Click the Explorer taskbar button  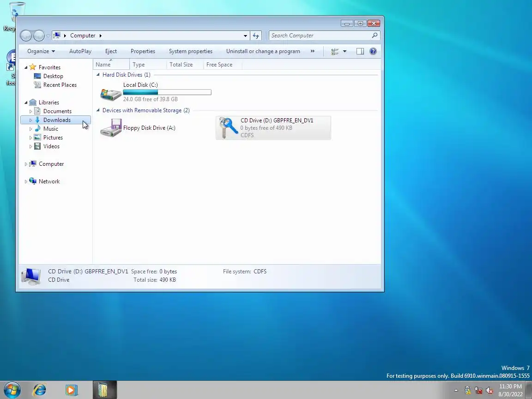[x=105, y=390]
